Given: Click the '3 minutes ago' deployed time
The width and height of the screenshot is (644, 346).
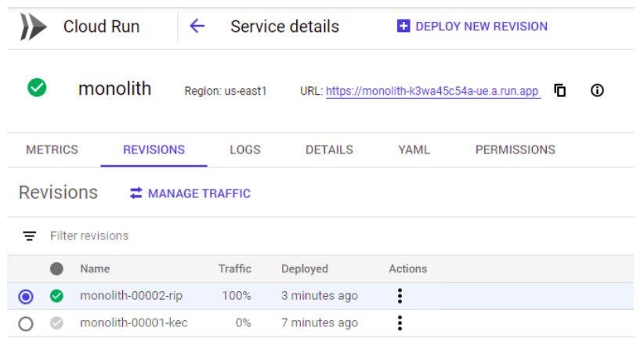Looking at the screenshot, I should coord(320,296).
